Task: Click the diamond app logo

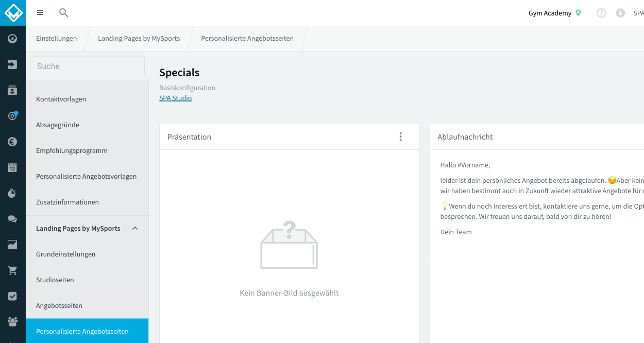Action: [13, 12]
